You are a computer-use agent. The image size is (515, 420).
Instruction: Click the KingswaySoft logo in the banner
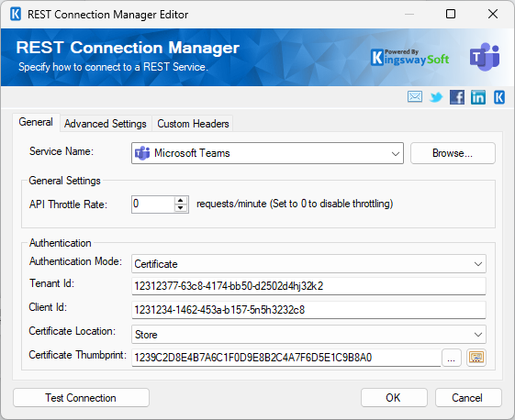pos(410,58)
